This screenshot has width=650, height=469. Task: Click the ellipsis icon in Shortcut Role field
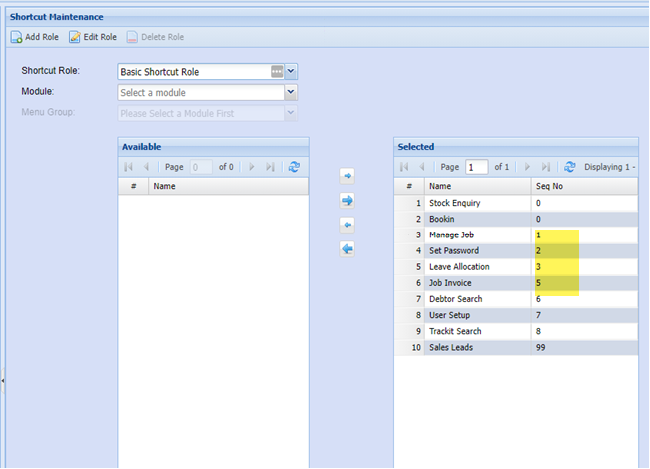[x=277, y=71]
